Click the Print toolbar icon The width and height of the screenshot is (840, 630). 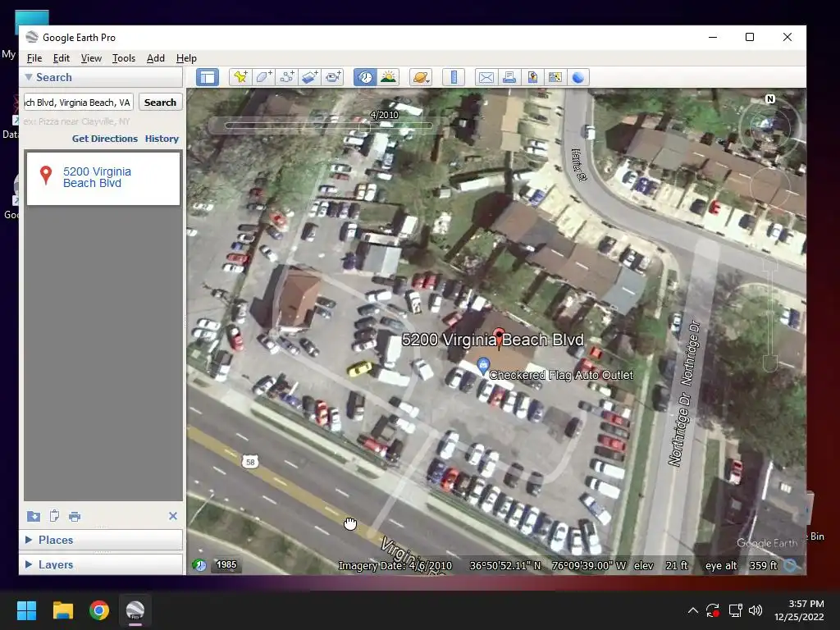coord(509,77)
